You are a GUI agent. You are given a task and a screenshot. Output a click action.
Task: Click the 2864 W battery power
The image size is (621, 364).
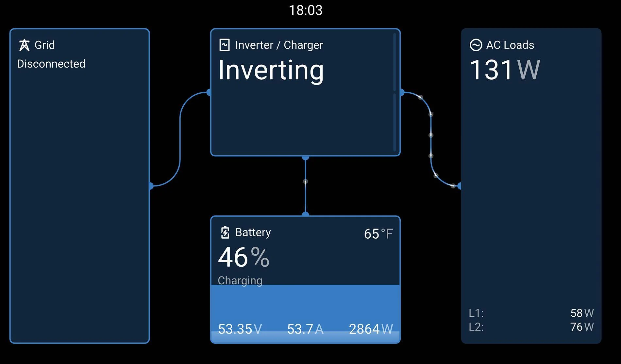pyautogui.click(x=371, y=329)
